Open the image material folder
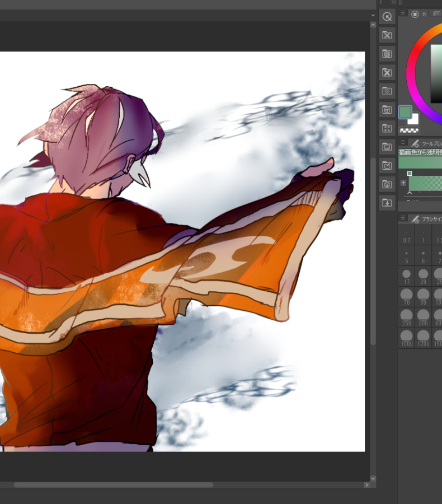Image resolution: width=442 pixels, height=504 pixels. coord(387,147)
